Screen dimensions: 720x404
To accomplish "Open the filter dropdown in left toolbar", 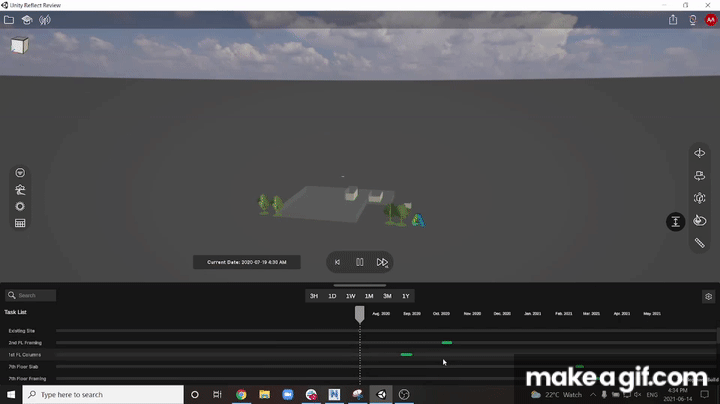I will click(x=20, y=172).
